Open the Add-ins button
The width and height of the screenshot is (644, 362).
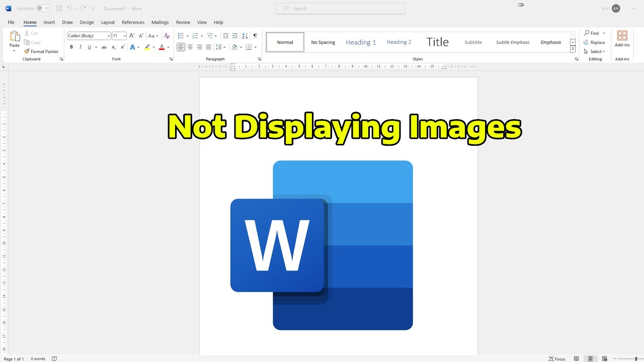(x=622, y=39)
